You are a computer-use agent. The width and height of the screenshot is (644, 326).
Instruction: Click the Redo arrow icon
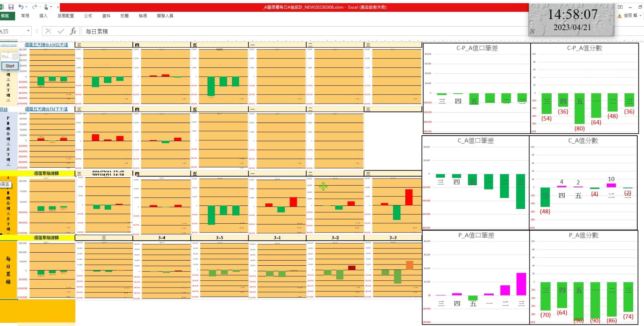[x=34, y=7]
